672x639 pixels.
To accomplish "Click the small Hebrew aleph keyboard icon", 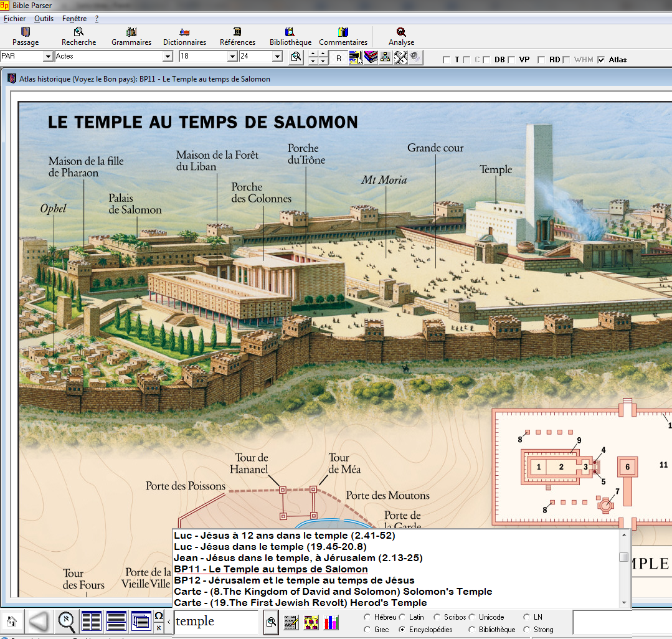I will (x=159, y=628).
